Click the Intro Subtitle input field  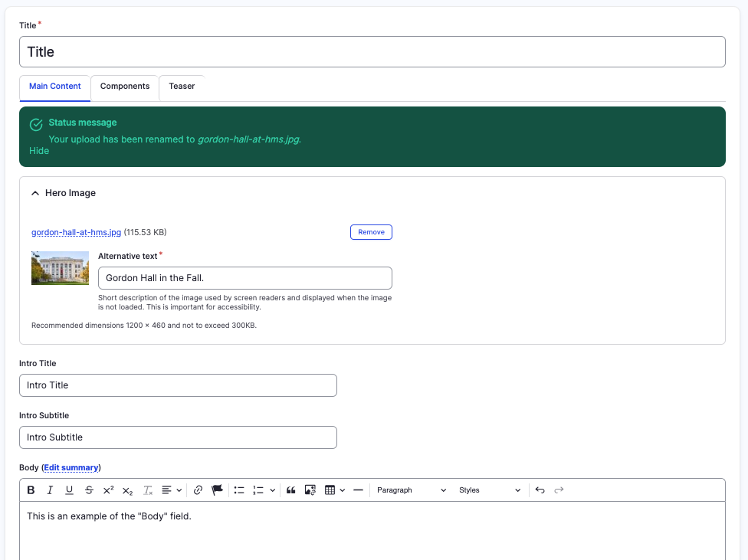(178, 437)
